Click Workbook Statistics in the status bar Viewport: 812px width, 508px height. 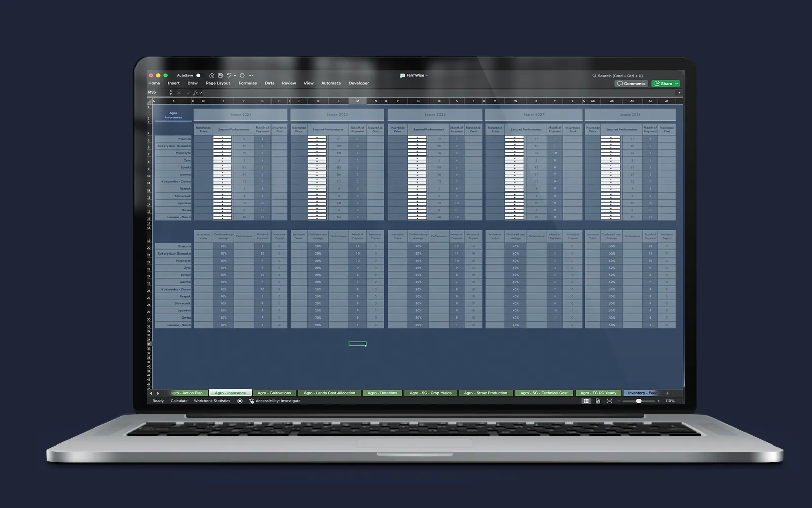click(212, 401)
